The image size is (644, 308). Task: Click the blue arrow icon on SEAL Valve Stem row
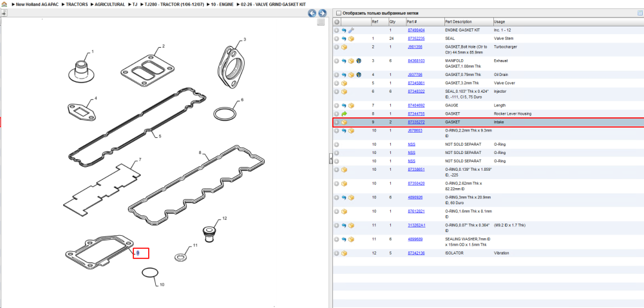(x=344, y=39)
